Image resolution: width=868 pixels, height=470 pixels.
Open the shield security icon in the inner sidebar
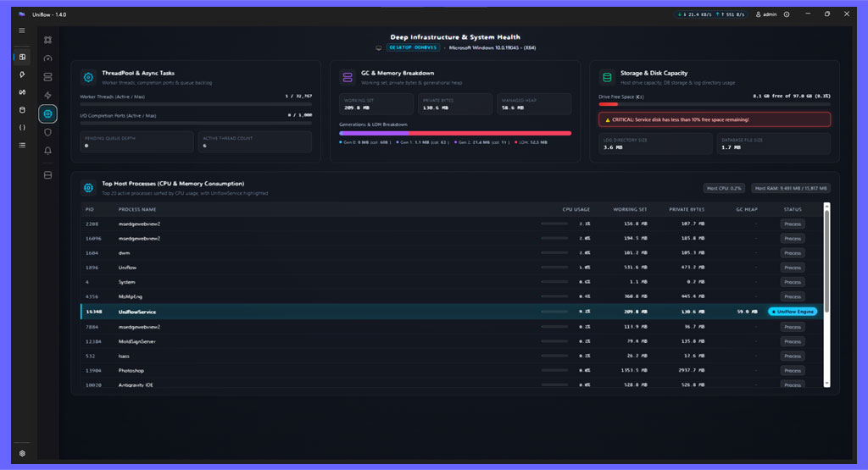(x=48, y=133)
